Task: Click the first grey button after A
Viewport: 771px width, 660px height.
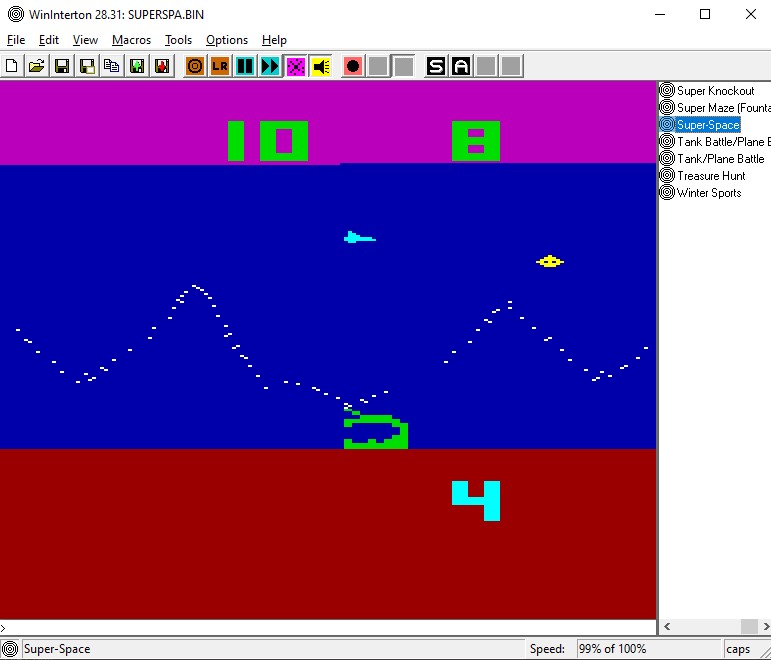Action: tap(486, 66)
